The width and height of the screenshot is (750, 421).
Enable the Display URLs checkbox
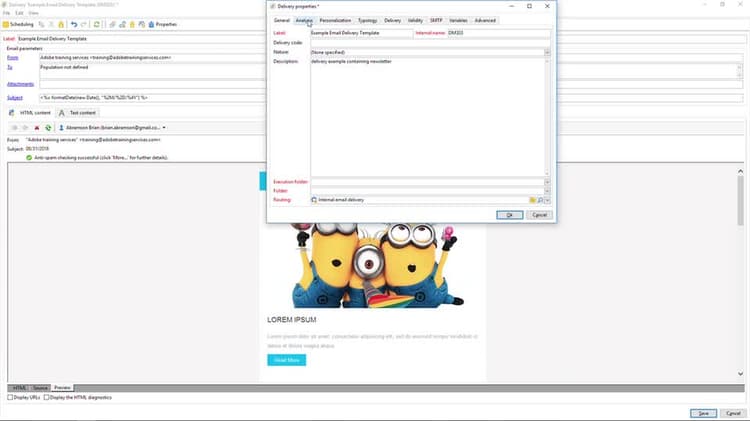[x=10, y=397]
